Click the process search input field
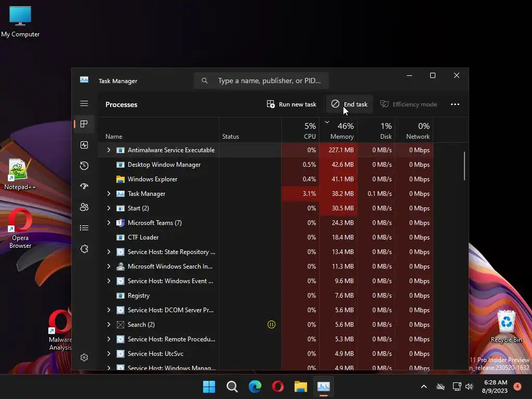The image size is (532, 399). [261, 81]
